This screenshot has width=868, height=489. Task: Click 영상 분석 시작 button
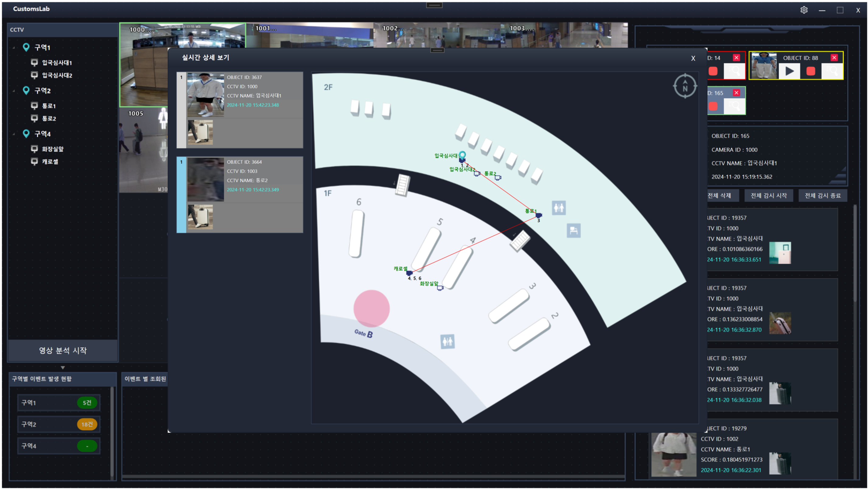(x=63, y=351)
